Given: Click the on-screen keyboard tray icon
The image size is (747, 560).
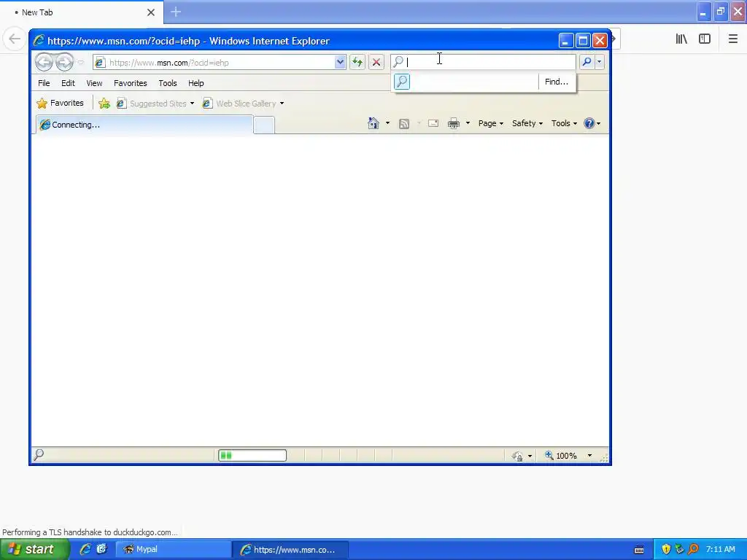Looking at the screenshot, I should click(639, 550).
